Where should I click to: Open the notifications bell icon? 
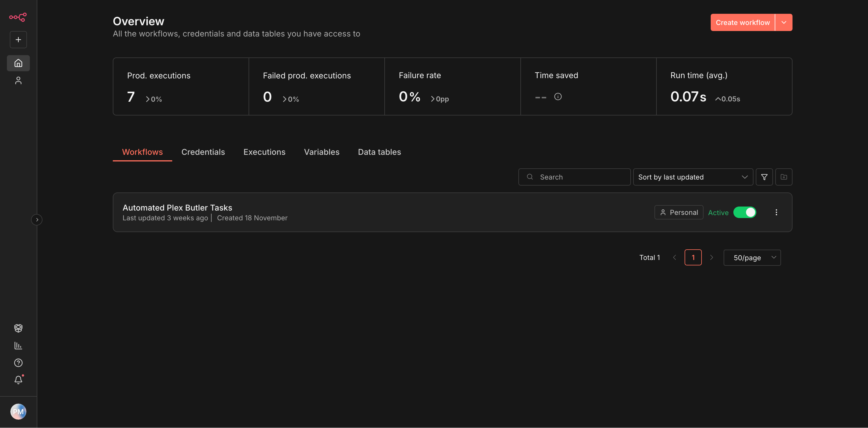click(x=18, y=380)
